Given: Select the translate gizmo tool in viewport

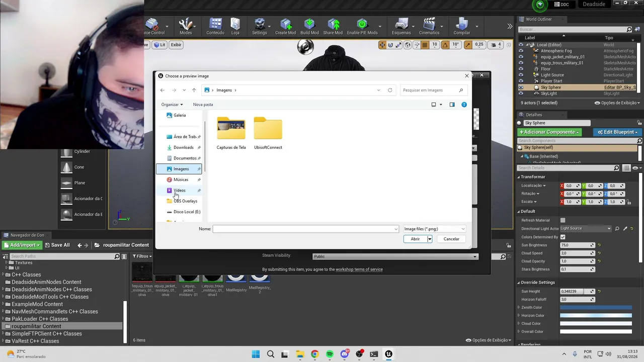Looking at the screenshot, I should click(x=382, y=45).
